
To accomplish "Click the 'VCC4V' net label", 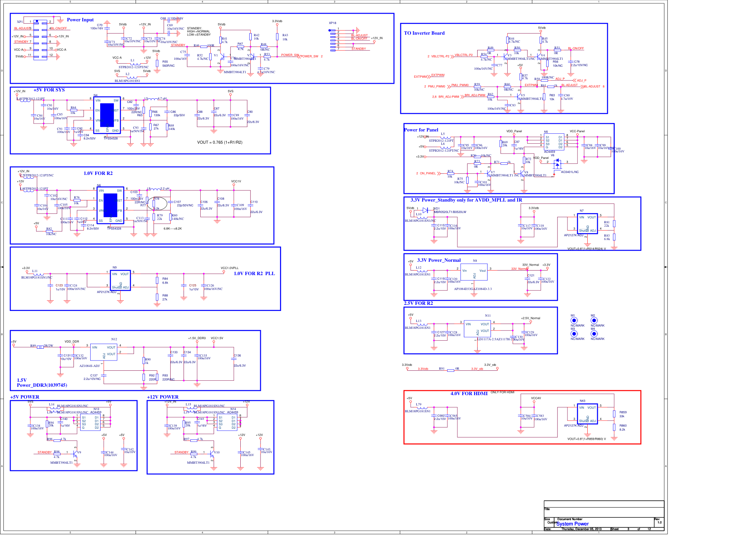I will tap(536, 398).
